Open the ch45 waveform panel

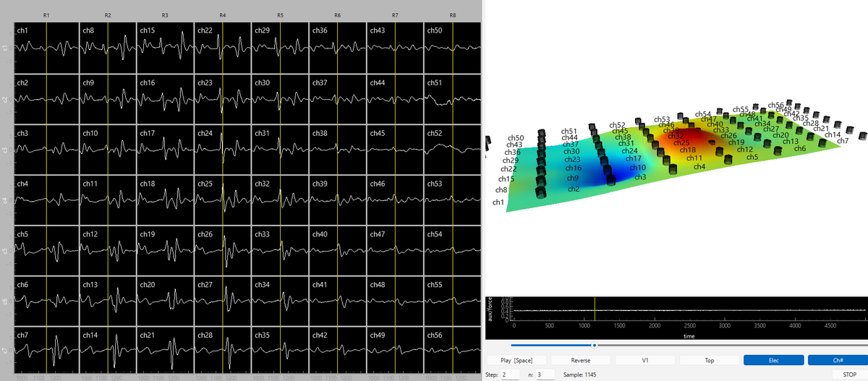(395, 150)
